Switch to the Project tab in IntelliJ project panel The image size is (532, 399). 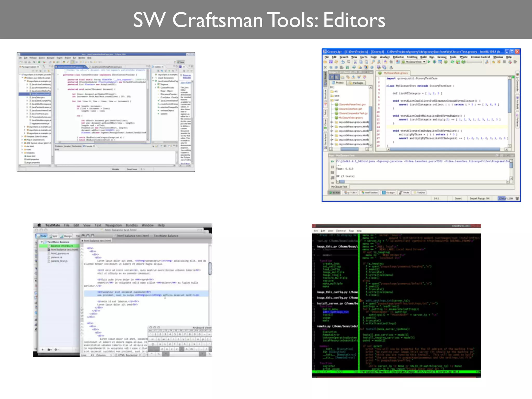coord(338,83)
